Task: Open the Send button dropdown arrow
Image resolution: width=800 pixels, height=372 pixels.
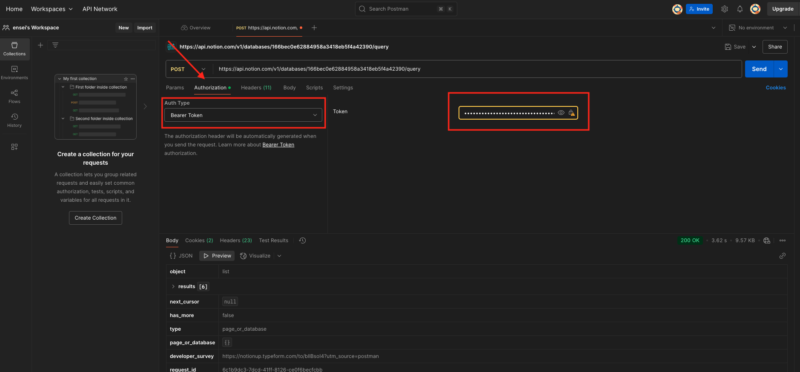Action: [780, 69]
